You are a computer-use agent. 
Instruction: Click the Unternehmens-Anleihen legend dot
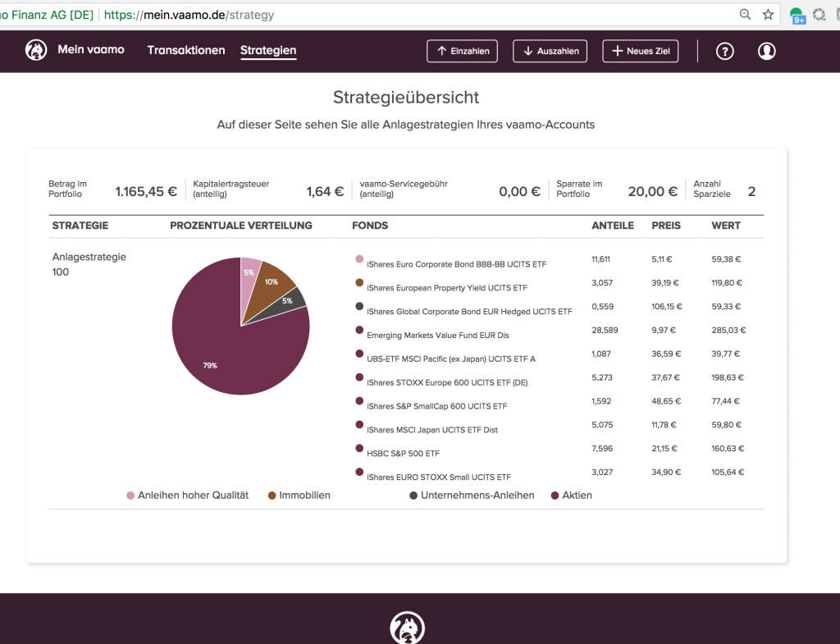[x=413, y=496]
